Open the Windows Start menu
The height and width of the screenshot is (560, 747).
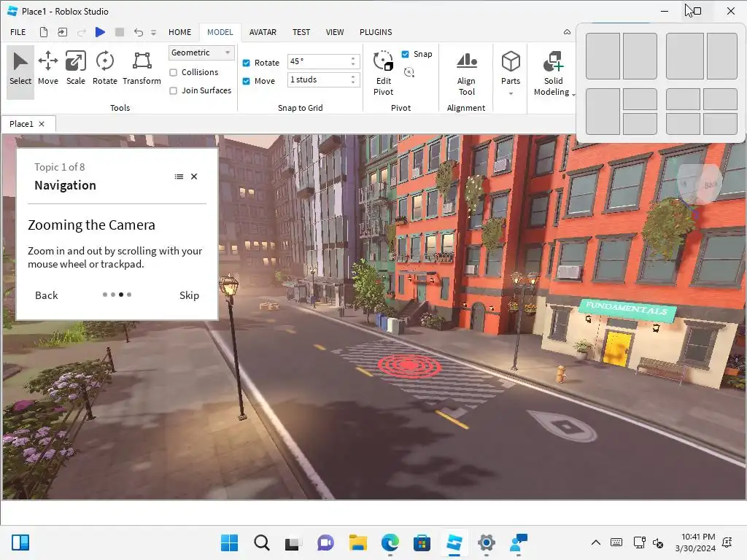click(x=229, y=542)
